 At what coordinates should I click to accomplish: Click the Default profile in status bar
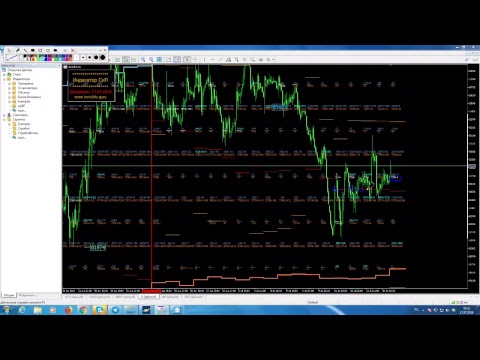click(x=313, y=302)
